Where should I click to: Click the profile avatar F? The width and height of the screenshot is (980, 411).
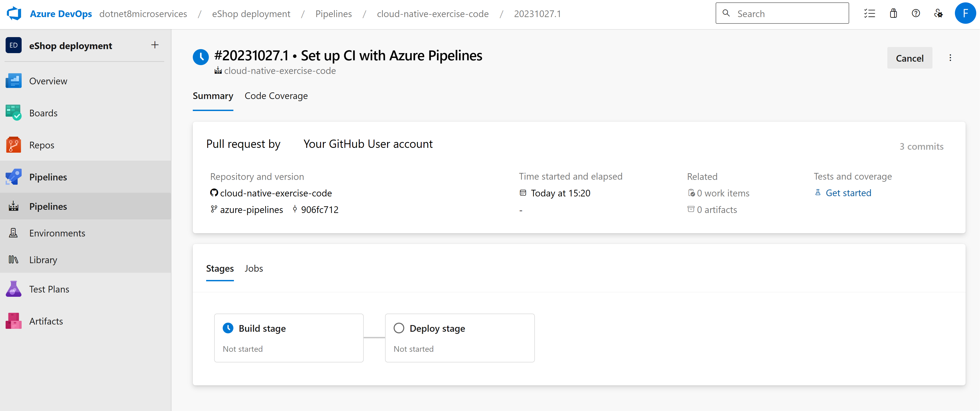click(x=965, y=13)
